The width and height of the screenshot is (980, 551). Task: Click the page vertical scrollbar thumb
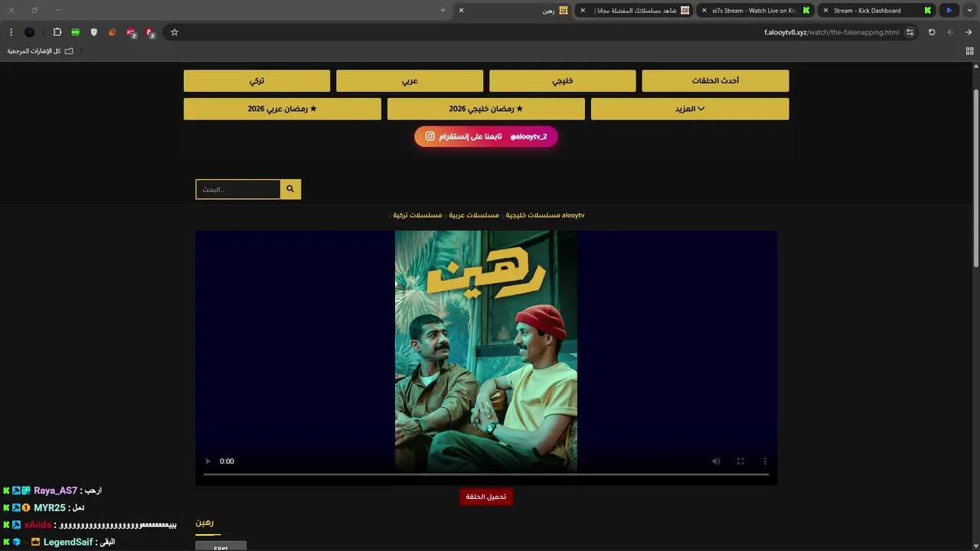click(976, 178)
